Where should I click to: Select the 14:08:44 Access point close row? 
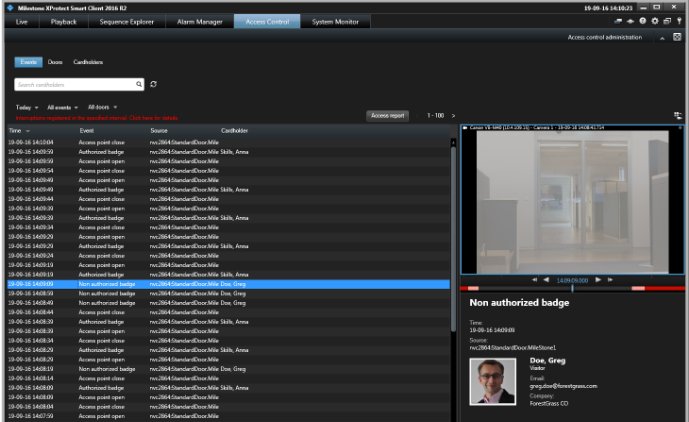(228, 312)
